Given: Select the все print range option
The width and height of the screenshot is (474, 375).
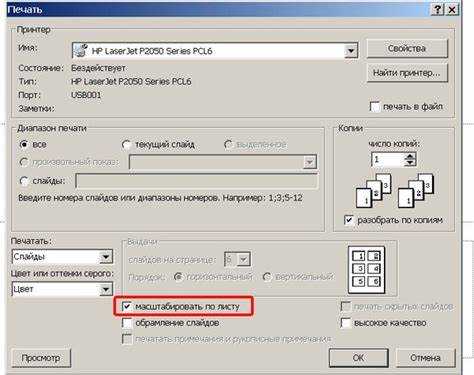Looking at the screenshot, I should click(x=24, y=145).
